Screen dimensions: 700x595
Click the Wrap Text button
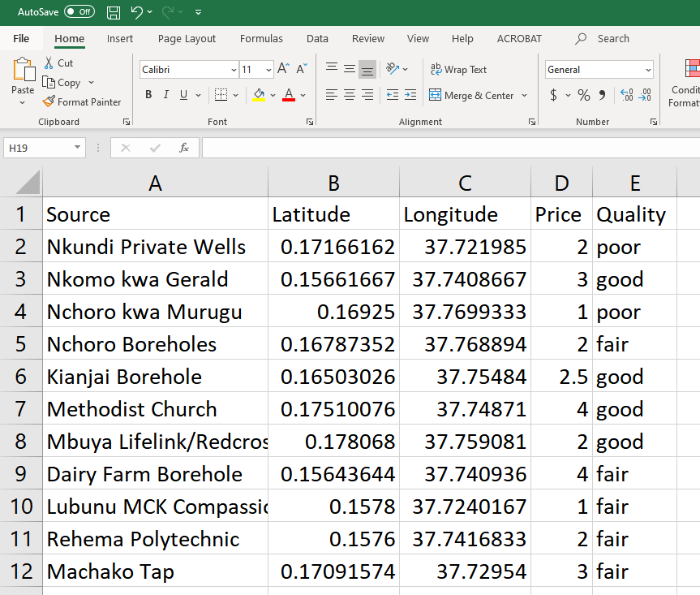(458, 70)
